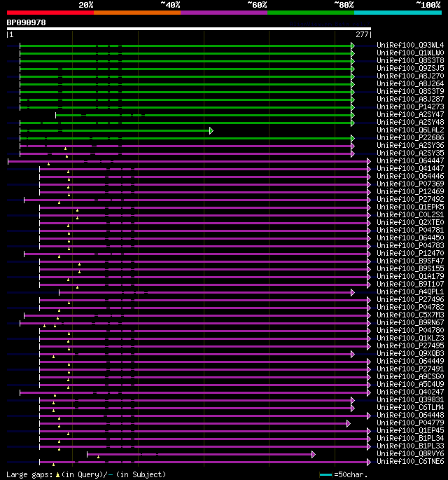The height and width of the screenshot is (480, 448).
Task: Open the UniRef100_Q9ZSJ5 entry
Action: tap(410, 68)
